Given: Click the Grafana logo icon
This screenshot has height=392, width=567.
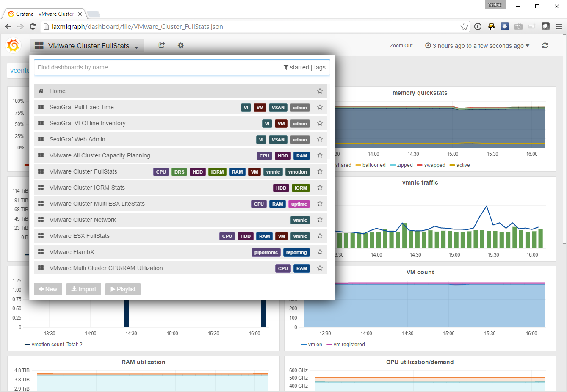Looking at the screenshot, I should pyautogui.click(x=13, y=45).
